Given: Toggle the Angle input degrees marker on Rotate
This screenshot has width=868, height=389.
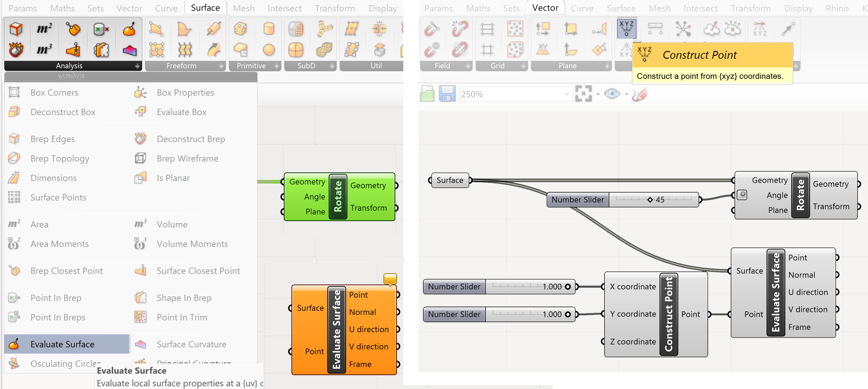Looking at the screenshot, I should pyautogui.click(x=742, y=195).
